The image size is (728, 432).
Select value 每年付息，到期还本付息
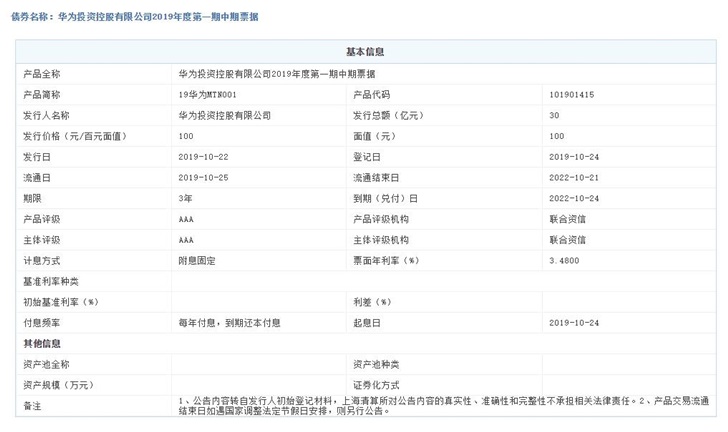[230, 323]
